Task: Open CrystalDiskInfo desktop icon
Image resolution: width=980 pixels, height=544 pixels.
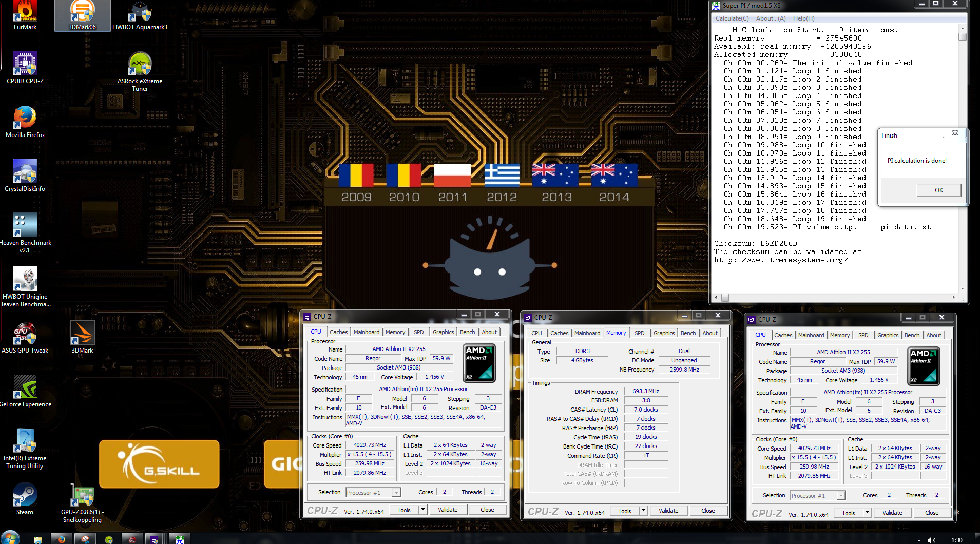Action: coord(25,176)
